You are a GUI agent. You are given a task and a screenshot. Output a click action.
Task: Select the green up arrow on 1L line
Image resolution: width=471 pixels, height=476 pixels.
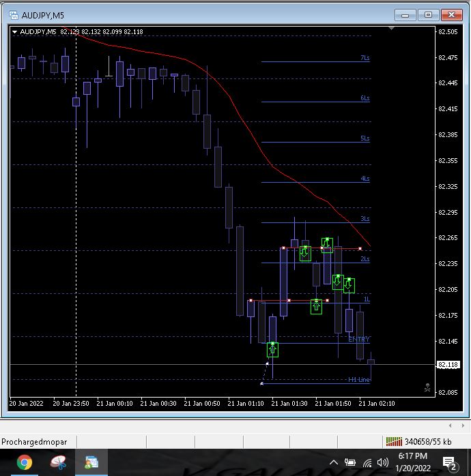pyautogui.click(x=316, y=306)
